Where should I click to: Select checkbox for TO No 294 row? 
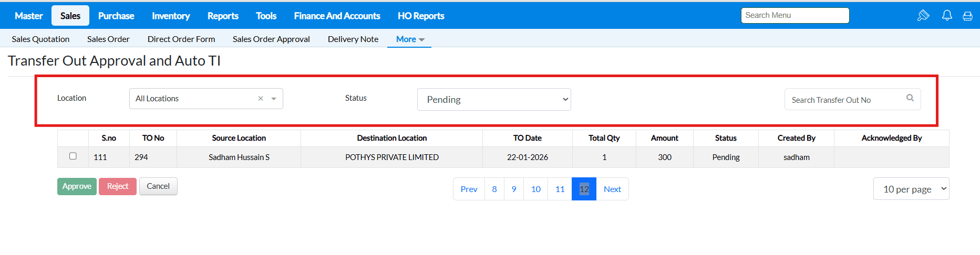pos(73,156)
